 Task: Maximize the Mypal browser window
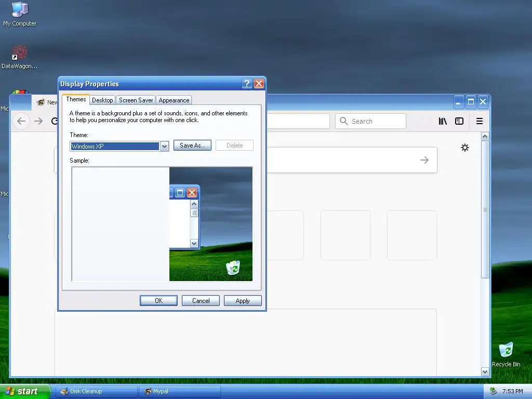[x=471, y=102]
